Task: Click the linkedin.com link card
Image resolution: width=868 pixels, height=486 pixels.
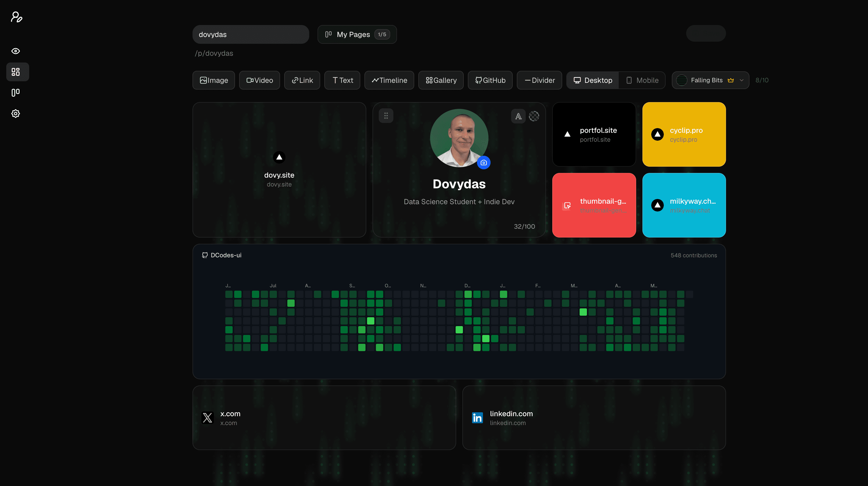Action: [x=594, y=418]
